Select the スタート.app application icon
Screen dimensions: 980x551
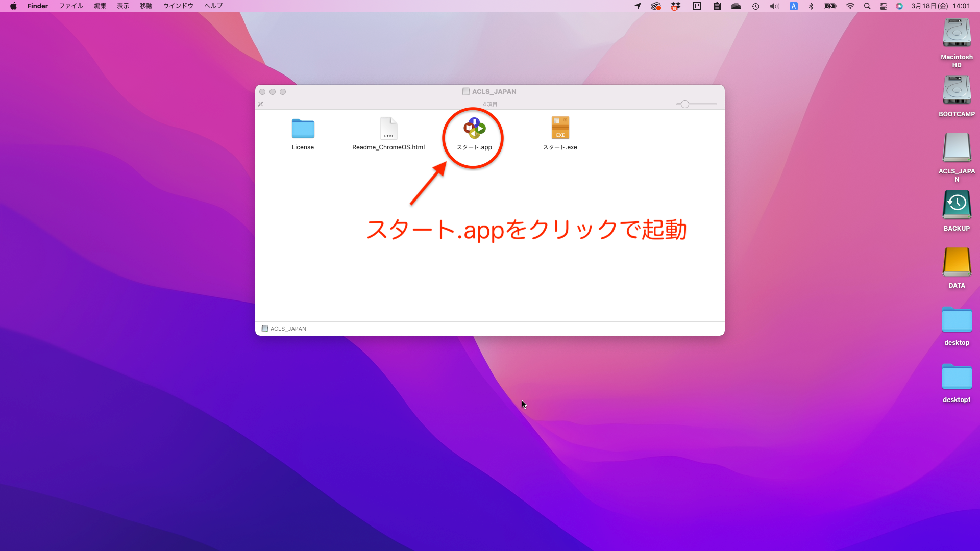pyautogui.click(x=474, y=129)
